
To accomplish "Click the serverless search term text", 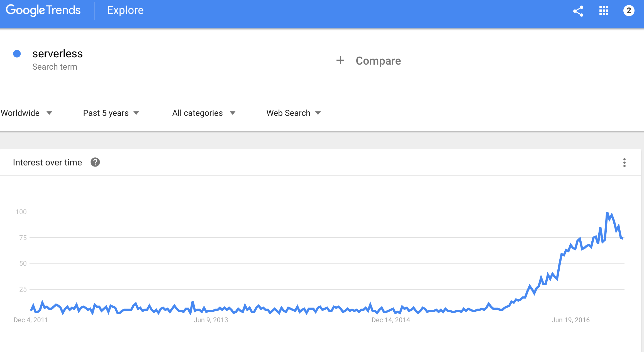I will (57, 53).
